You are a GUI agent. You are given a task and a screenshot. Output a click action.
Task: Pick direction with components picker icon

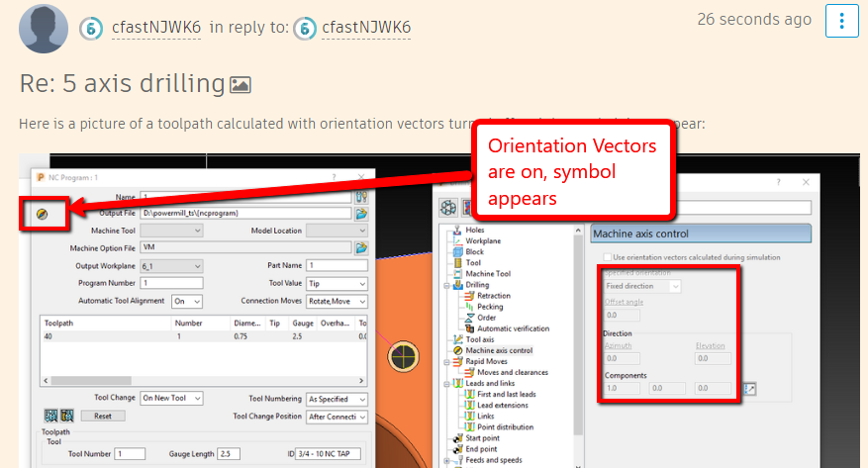click(749, 389)
